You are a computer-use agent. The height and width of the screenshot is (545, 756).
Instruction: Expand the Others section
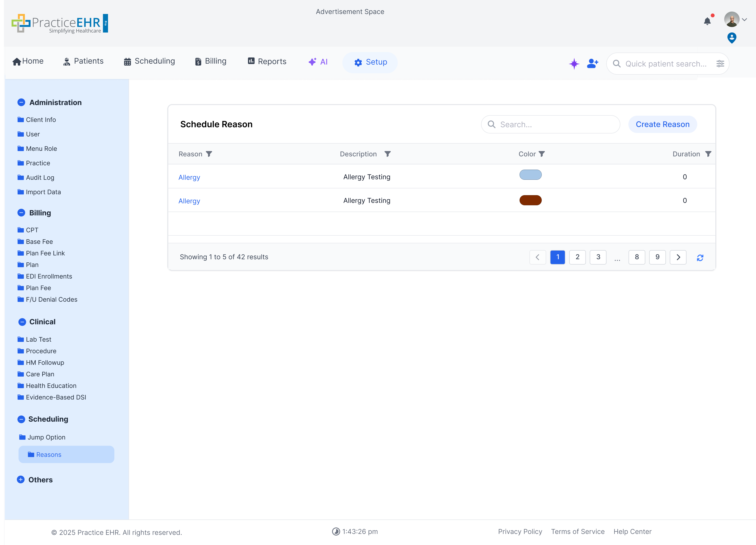tap(21, 480)
